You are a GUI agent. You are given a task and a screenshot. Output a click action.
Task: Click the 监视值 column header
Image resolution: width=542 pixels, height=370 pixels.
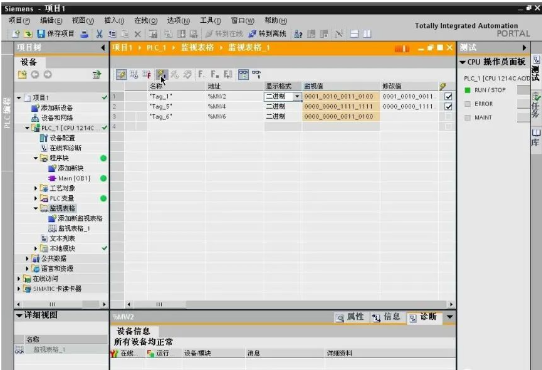click(341, 86)
